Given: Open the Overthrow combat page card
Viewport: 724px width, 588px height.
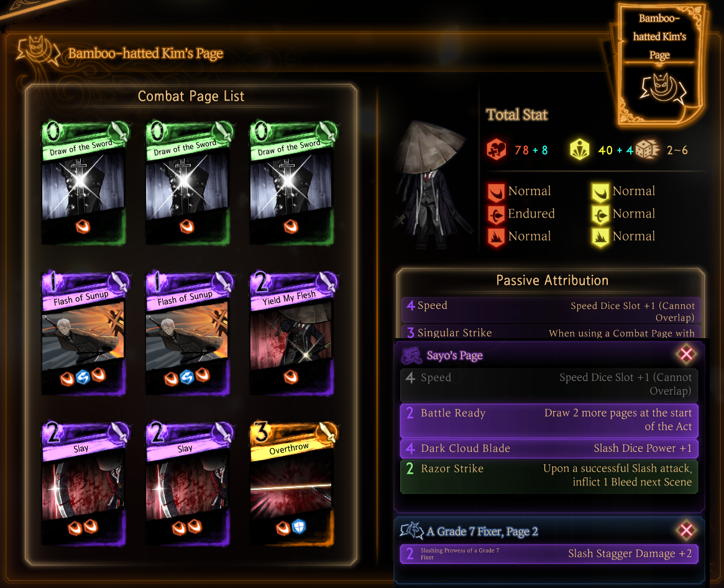Looking at the screenshot, I should click(292, 483).
